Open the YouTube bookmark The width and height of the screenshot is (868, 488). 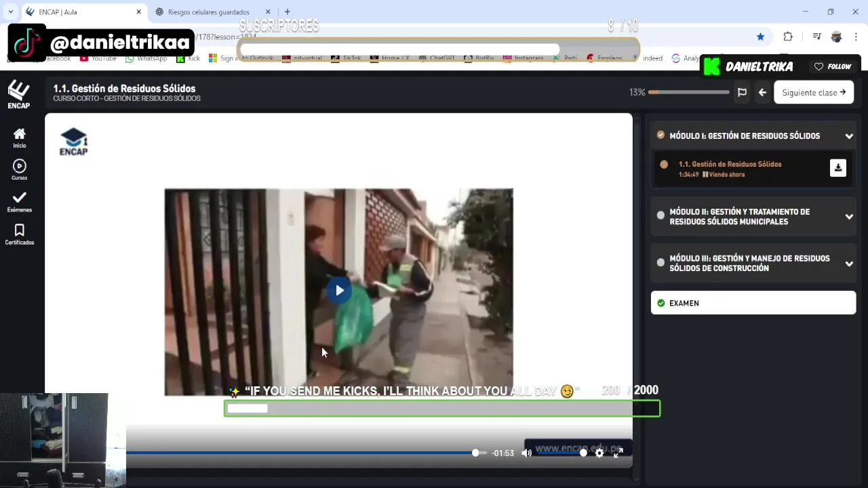click(98, 58)
